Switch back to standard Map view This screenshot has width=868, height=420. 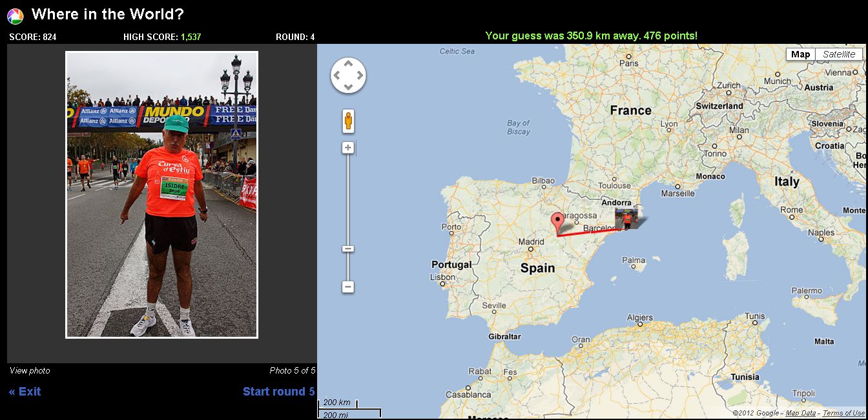coord(800,54)
